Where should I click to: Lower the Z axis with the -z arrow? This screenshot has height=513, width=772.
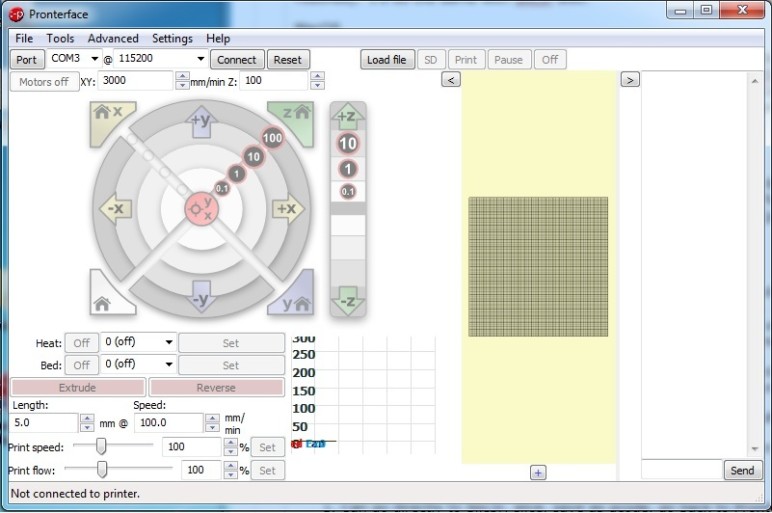[x=347, y=300]
